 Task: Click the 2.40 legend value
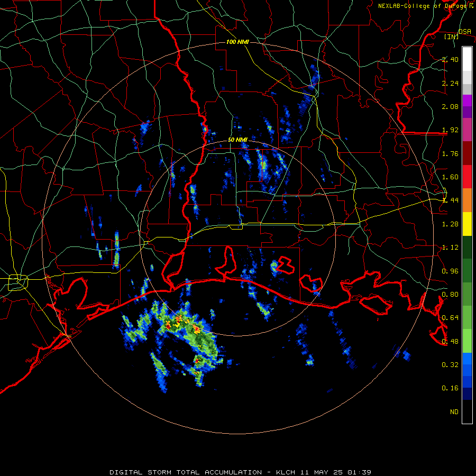(x=450, y=59)
